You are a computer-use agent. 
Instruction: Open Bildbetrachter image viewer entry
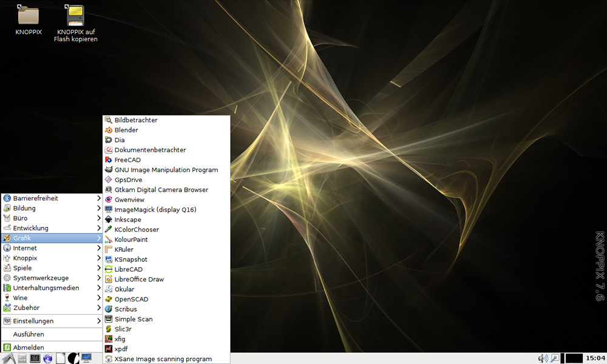point(166,120)
